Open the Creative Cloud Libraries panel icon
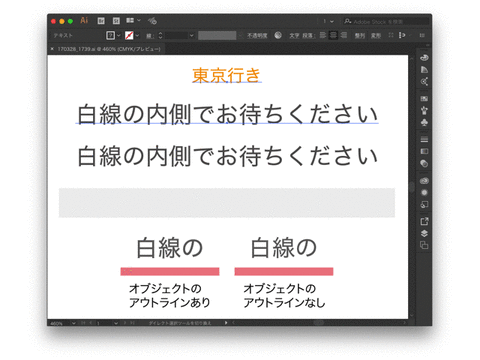 424,181
